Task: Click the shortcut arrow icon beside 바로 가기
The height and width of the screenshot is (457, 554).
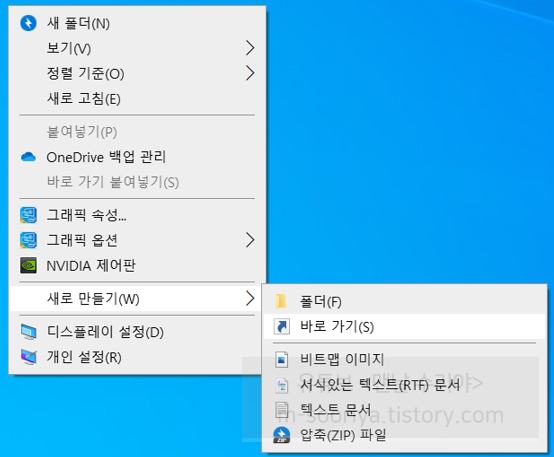Action: tap(282, 326)
